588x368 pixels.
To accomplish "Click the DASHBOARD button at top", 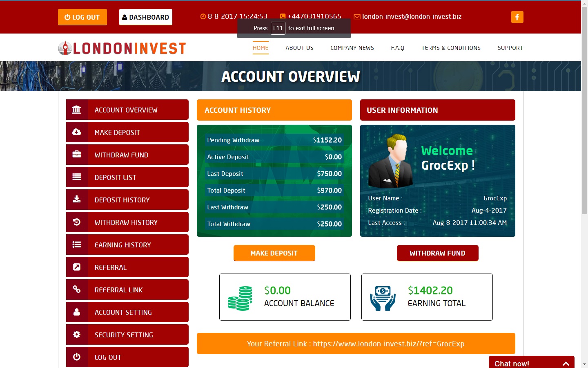I will [x=146, y=17].
